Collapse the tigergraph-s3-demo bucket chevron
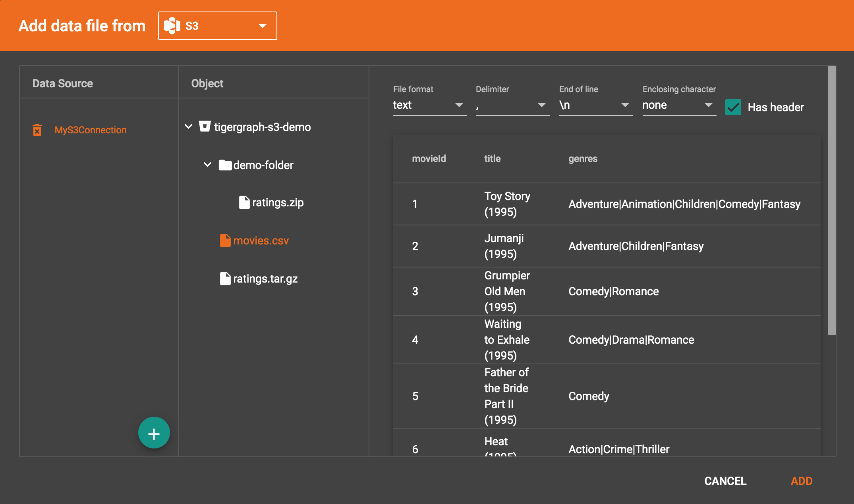854x504 pixels. (x=189, y=127)
